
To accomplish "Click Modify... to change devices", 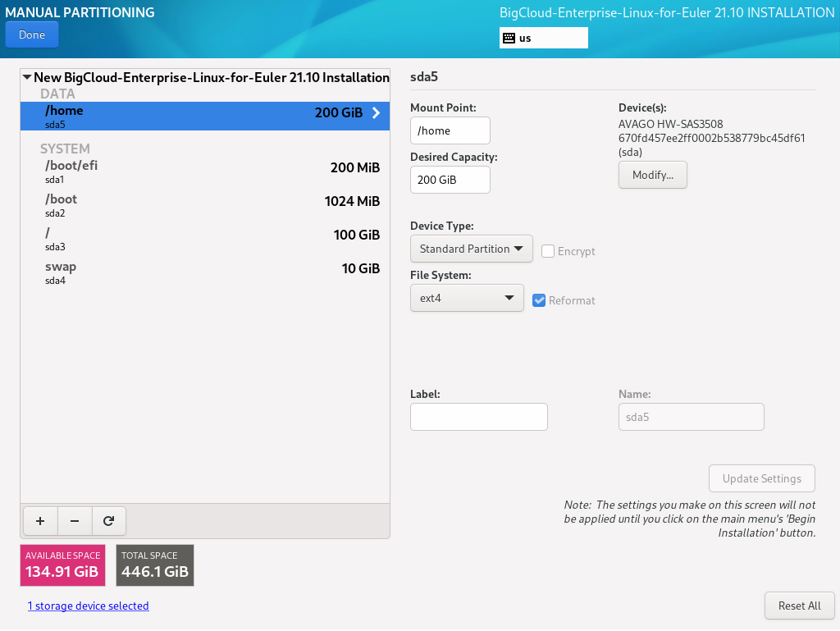I will [x=652, y=175].
